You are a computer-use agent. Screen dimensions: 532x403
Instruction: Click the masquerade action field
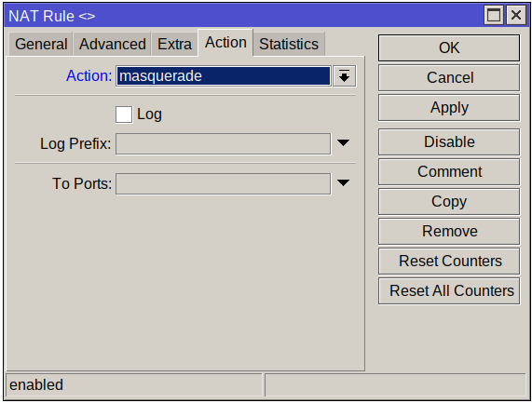click(224, 76)
